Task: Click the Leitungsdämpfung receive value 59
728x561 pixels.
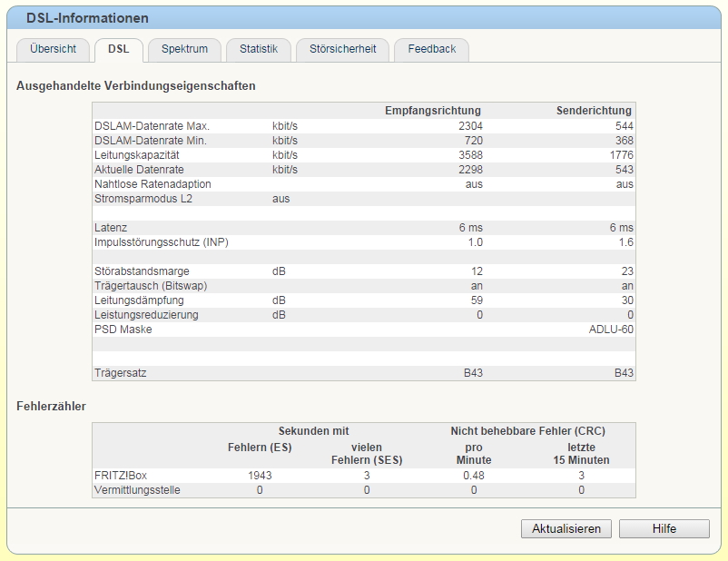Action: (477, 300)
